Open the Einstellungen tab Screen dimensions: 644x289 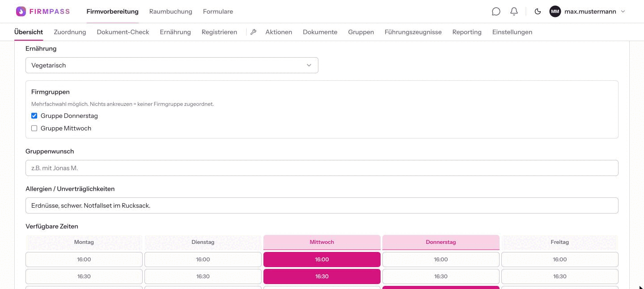[x=513, y=32]
